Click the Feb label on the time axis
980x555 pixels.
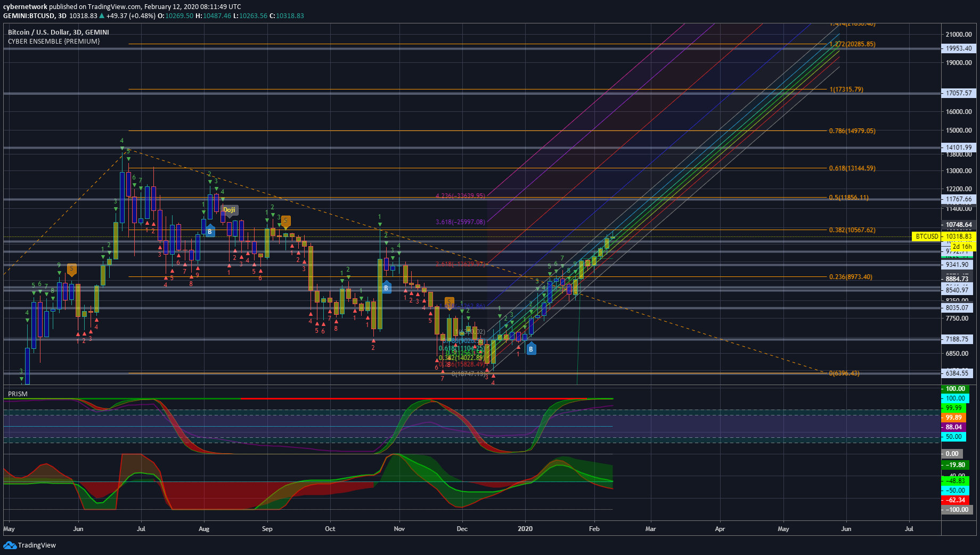pos(594,529)
